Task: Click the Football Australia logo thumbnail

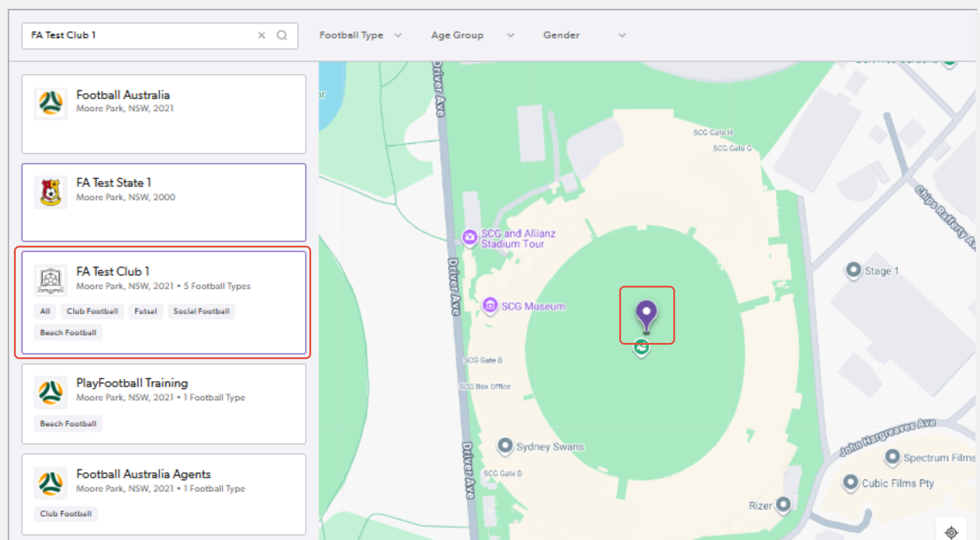Action: [50, 103]
